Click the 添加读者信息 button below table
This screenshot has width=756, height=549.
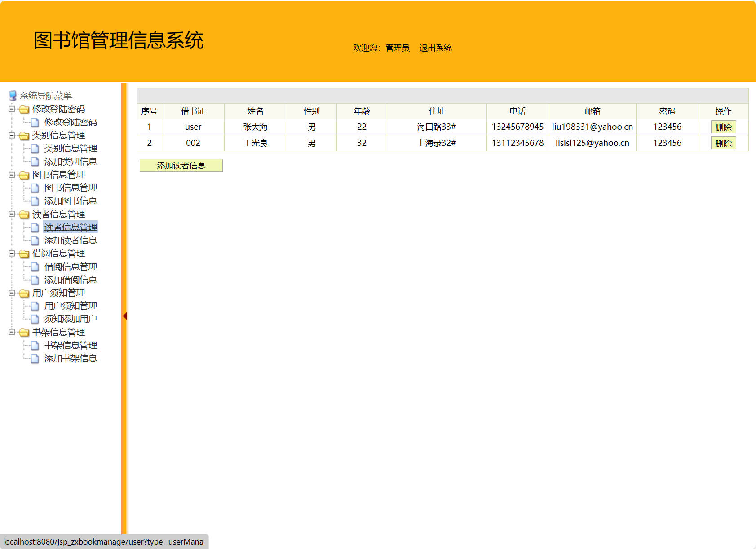pos(181,165)
